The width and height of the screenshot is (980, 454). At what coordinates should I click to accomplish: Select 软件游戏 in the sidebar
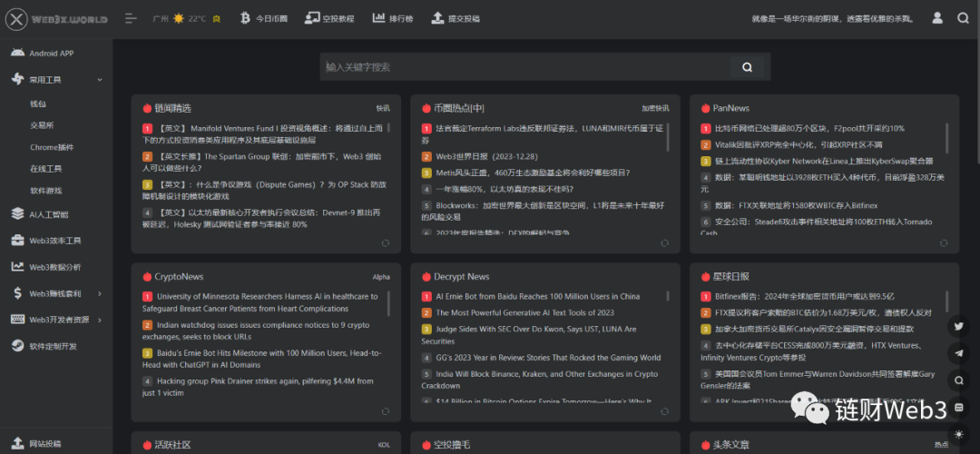point(45,190)
